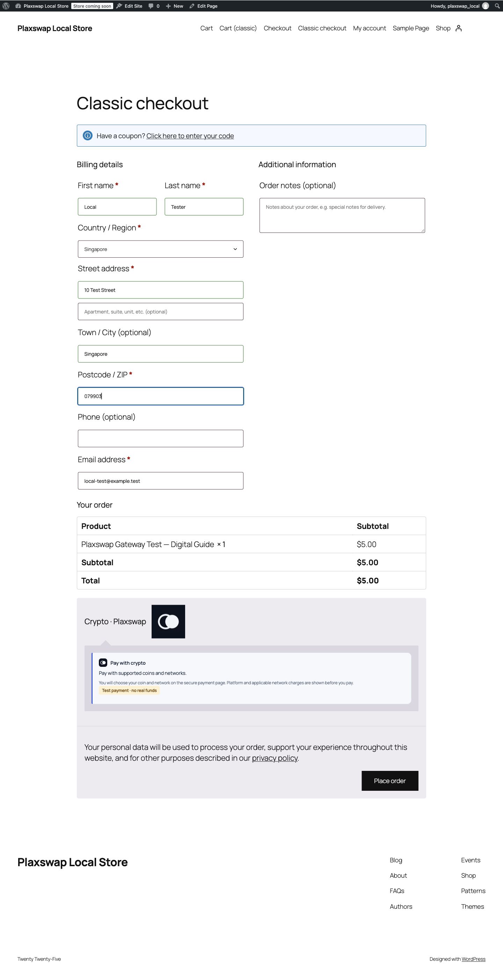
Task: Open the footer Events link
Action: (471, 860)
